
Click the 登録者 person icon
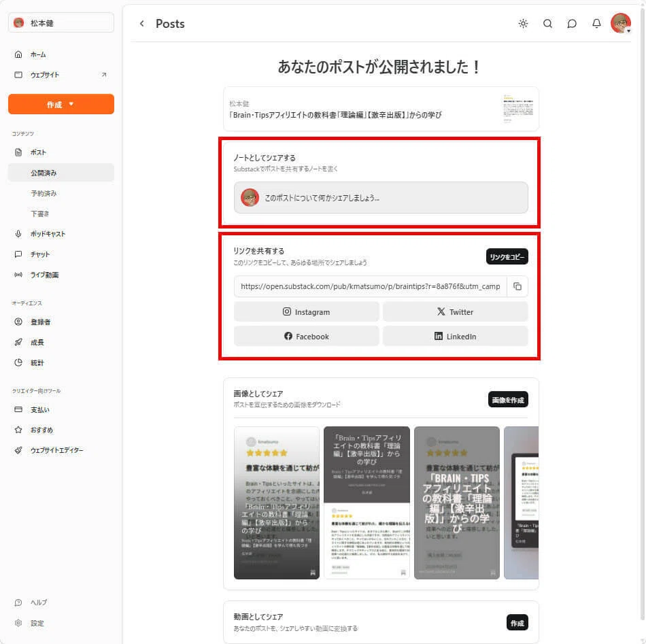click(18, 322)
